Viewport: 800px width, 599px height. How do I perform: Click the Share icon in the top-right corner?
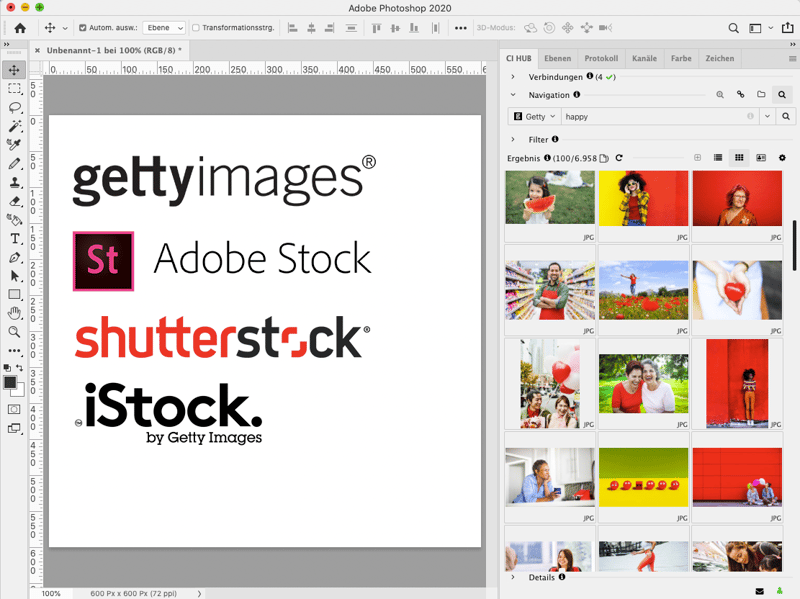pos(787,28)
